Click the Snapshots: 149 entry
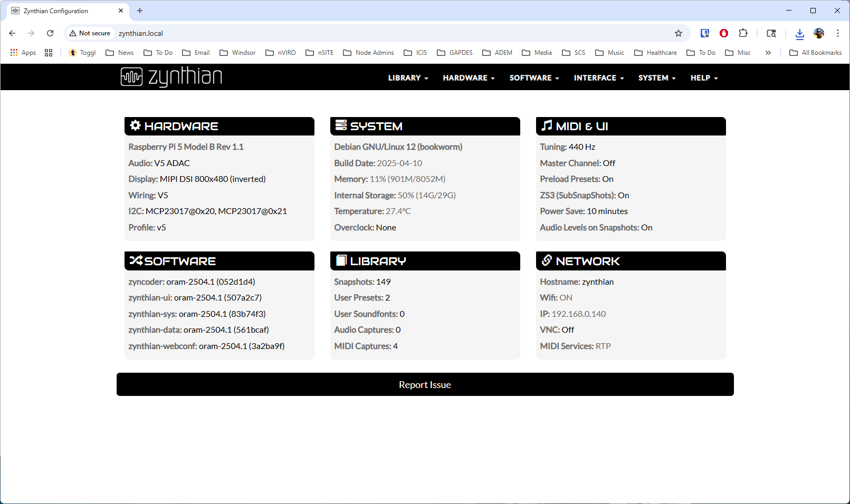This screenshot has width=850, height=504. [x=362, y=282]
